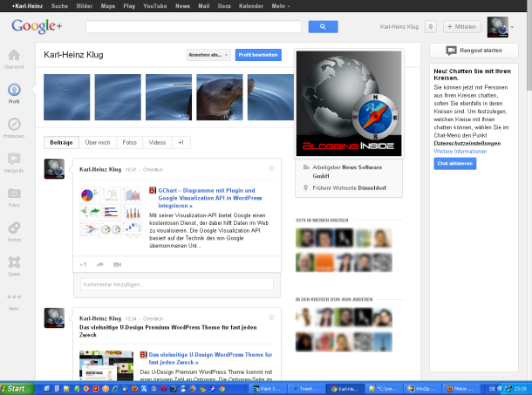Click the 4379 in meinen Kreisen heading
Image resolution: width=532 pixels, height=395 pixels.
(x=322, y=221)
